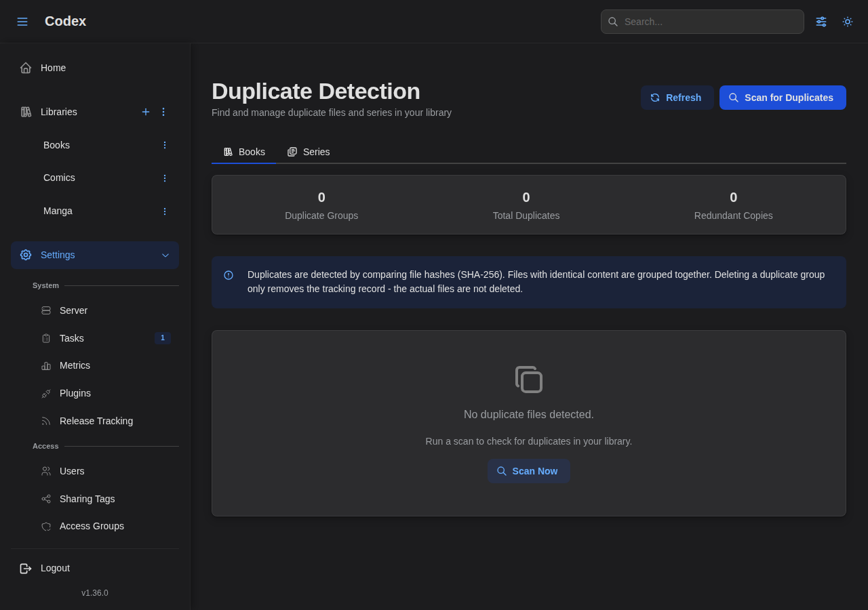Open the Metrics page

[x=106, y=365]
